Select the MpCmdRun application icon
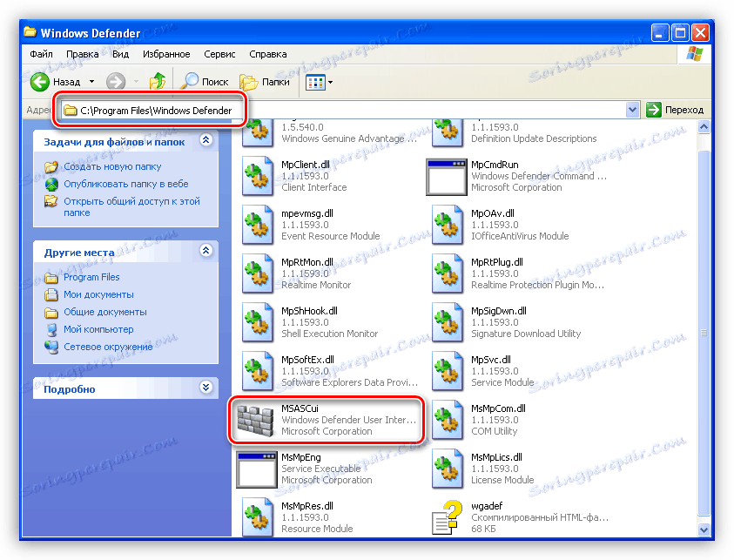734x560 pixels. [x=447, y=177]
